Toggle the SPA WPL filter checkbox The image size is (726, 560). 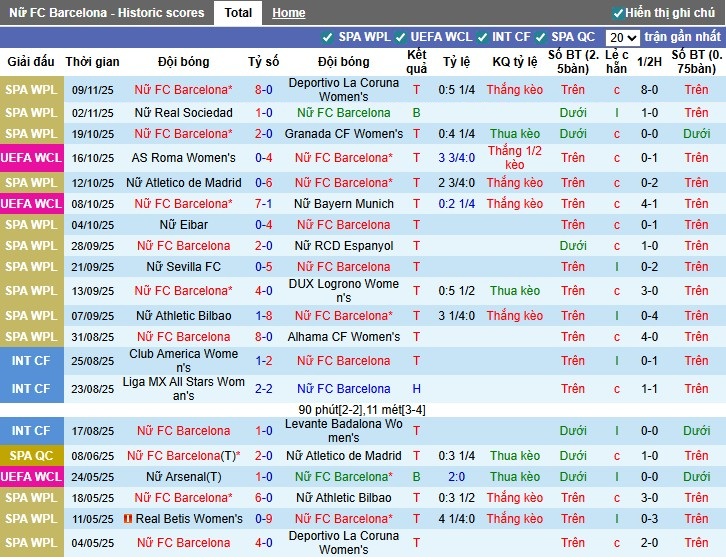click(x=328, y=37)
